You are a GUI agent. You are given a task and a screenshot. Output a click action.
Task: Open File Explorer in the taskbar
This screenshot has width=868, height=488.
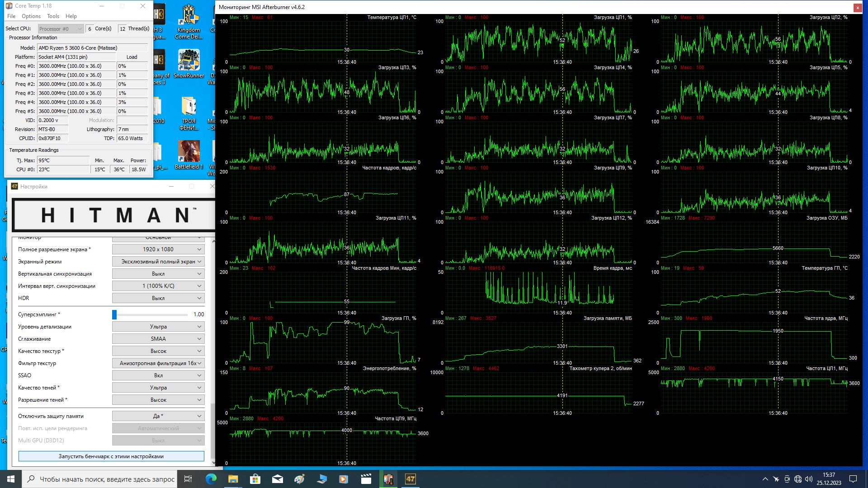[233, 479]
